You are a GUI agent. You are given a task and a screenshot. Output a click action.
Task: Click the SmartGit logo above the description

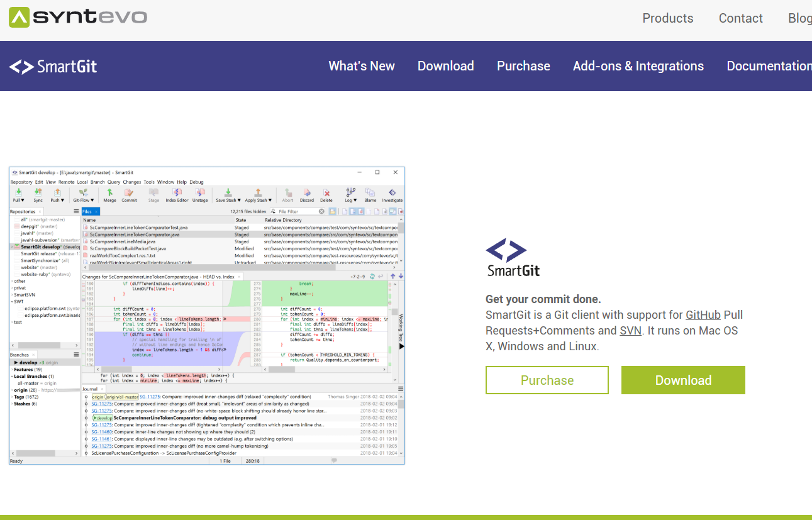[513, 258]
